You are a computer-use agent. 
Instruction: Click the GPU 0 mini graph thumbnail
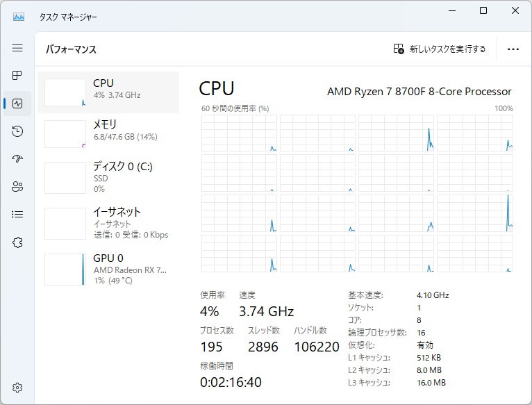(65, 270)
